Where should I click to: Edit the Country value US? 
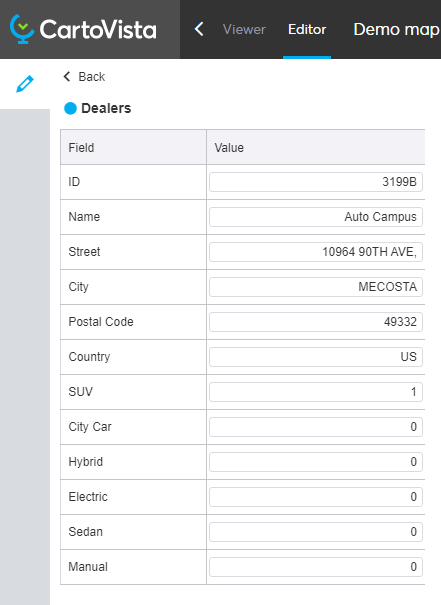coord(316,357)
